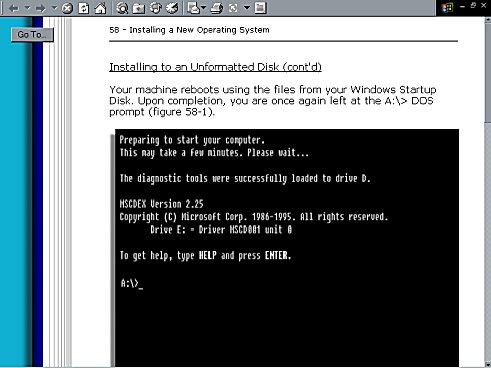Restore the browser window size
Viewport: 491px width, 368px height.
pyautogui.click(x=473, y=6)
